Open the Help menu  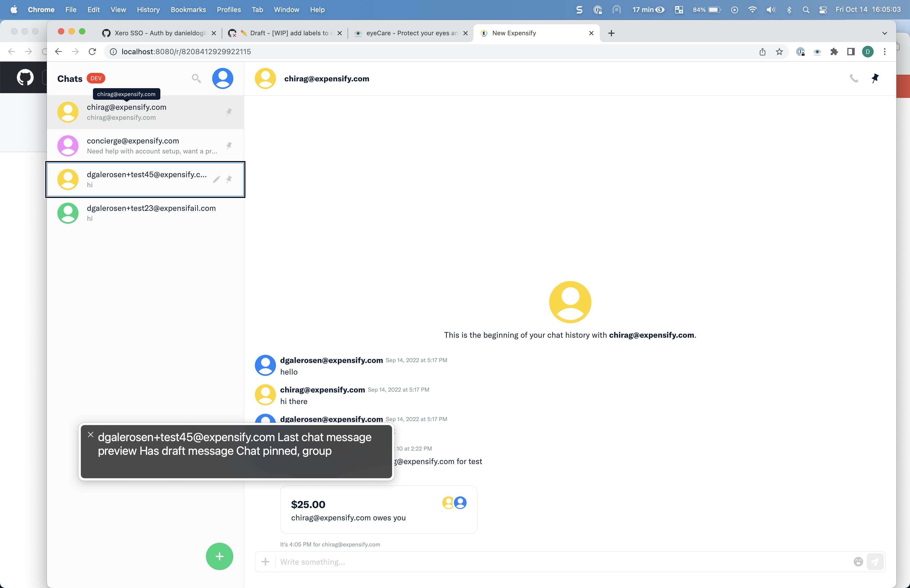(x=317, y=9)
